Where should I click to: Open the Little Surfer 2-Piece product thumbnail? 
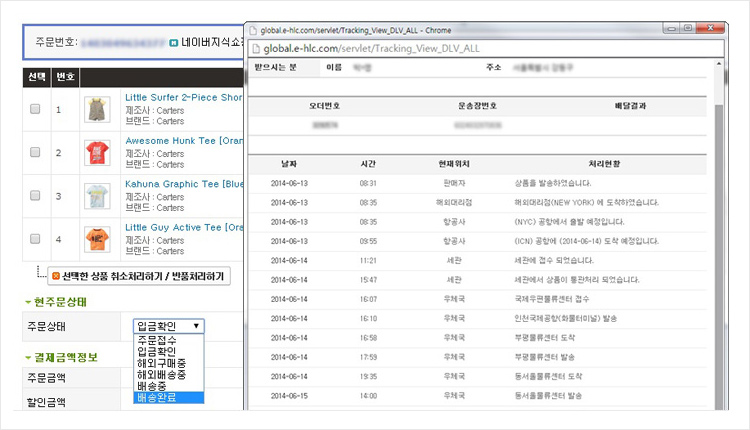tap(97, 109)
